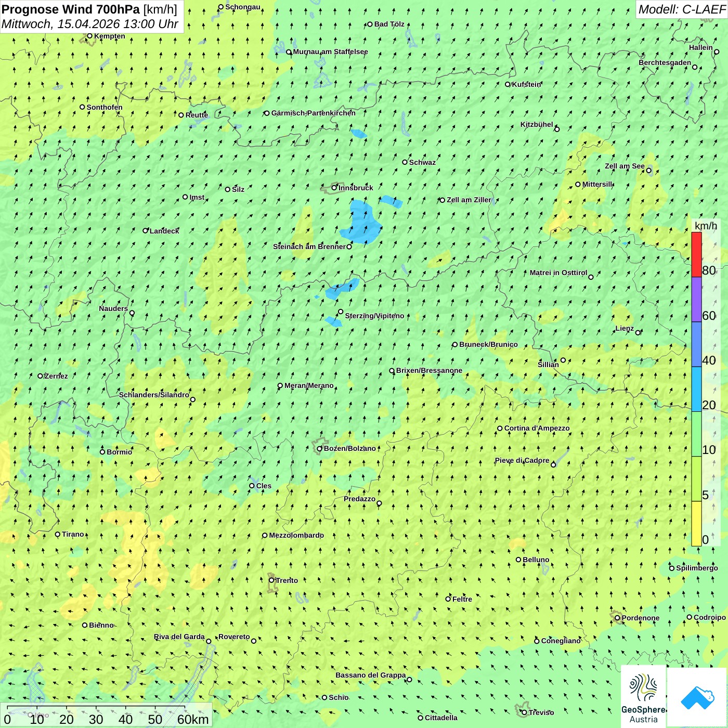Screen dimensions: 728x728
Task: Click the Pieve di Cadore label
Action: (x=522, y=460)
